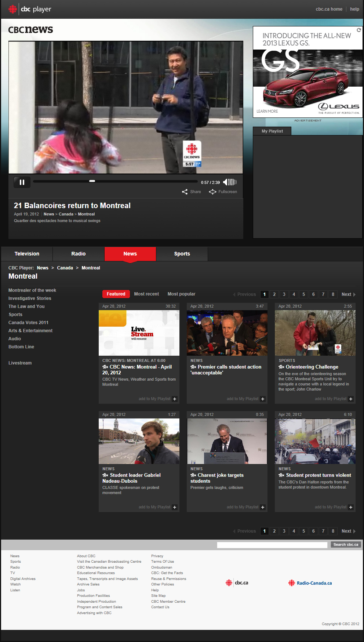Open the cbc.ca logo link in the footer
Screen dimensions: 364x642
click(237, 583)
